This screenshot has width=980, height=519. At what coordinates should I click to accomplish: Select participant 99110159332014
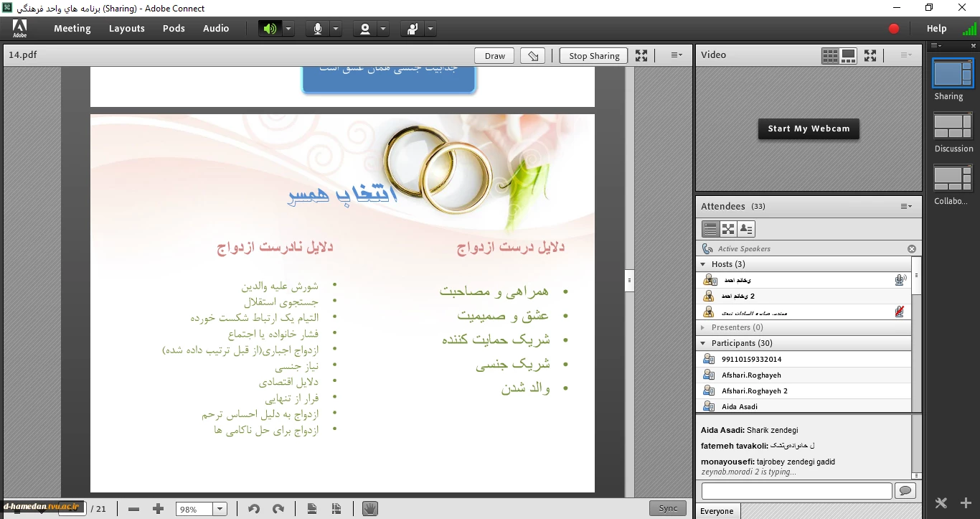tap(804, 359)
